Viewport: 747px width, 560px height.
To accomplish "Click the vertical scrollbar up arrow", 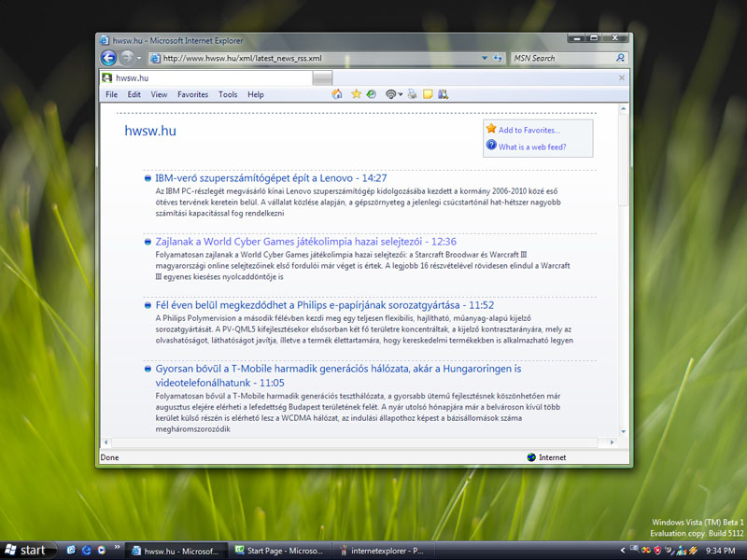I will 623,109.
